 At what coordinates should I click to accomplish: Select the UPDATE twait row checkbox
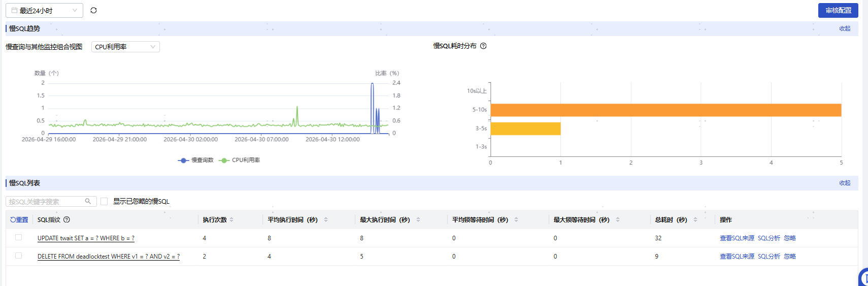pos(18,237)
